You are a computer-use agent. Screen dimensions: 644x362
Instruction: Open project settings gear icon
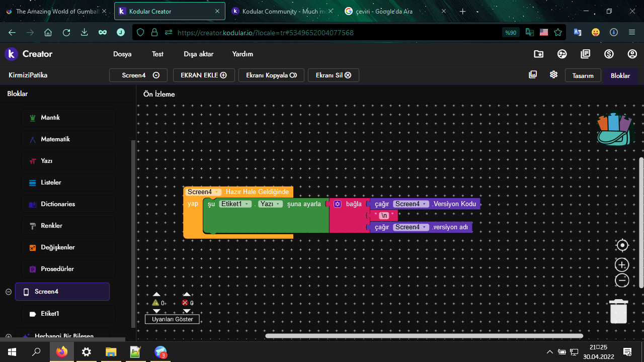click(x=553, y=74)
